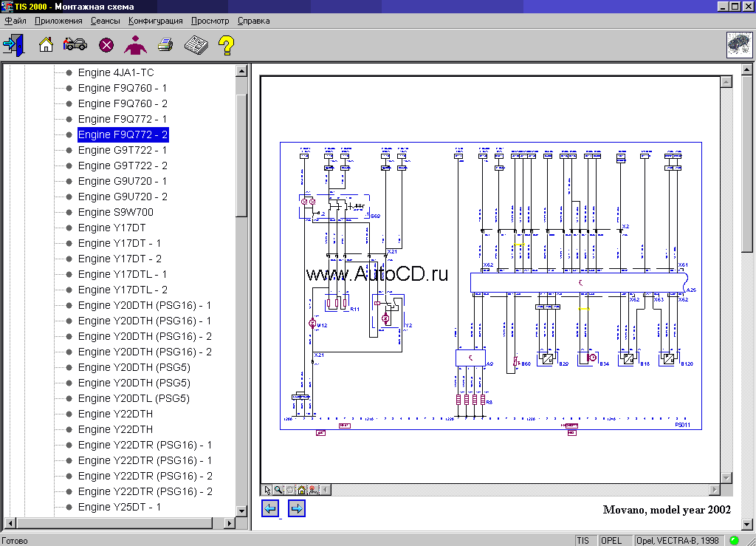The image size is (756, 546).
Task: Go to the home page via the house toolbar icon
Action: [46, 45]
